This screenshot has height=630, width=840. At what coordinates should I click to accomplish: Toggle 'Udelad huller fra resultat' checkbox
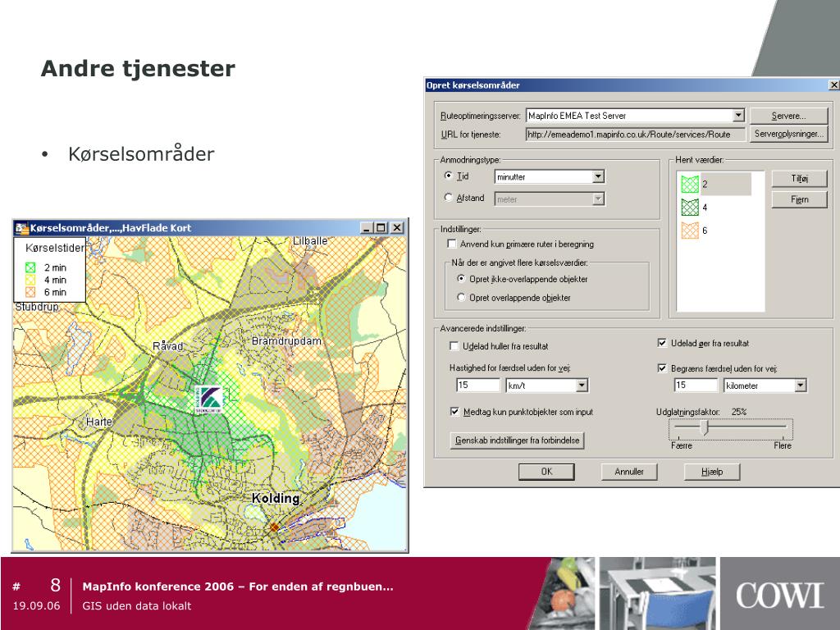(x=454, y=346)
